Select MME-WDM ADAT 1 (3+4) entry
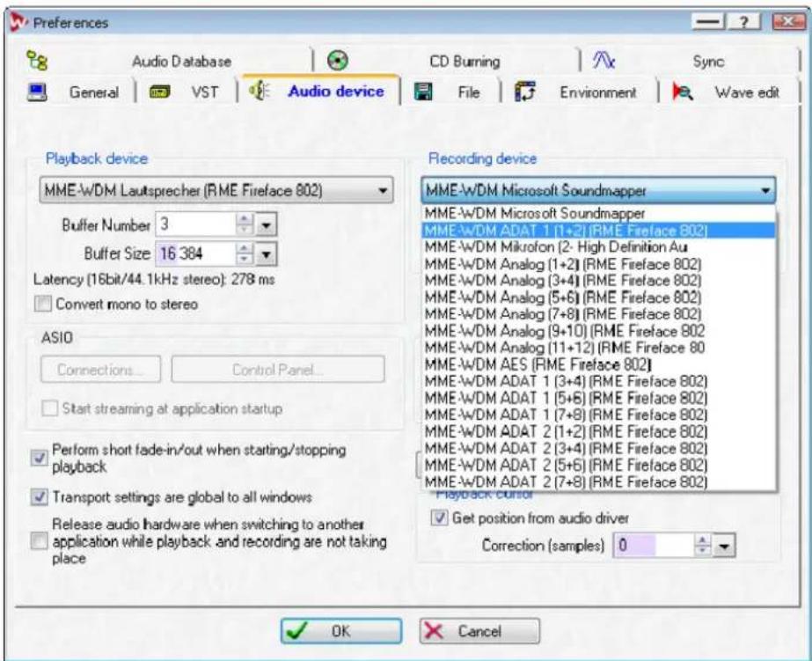 [x=599, y=381]
